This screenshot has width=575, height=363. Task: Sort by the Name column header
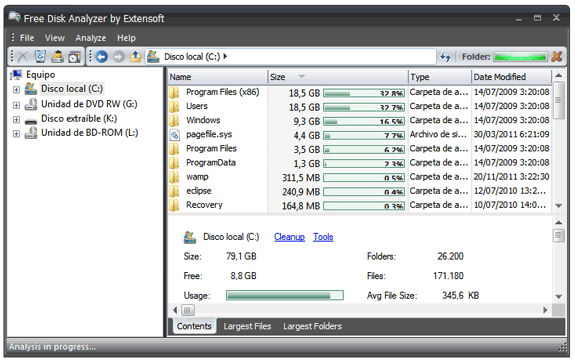(x=218, y=77)
